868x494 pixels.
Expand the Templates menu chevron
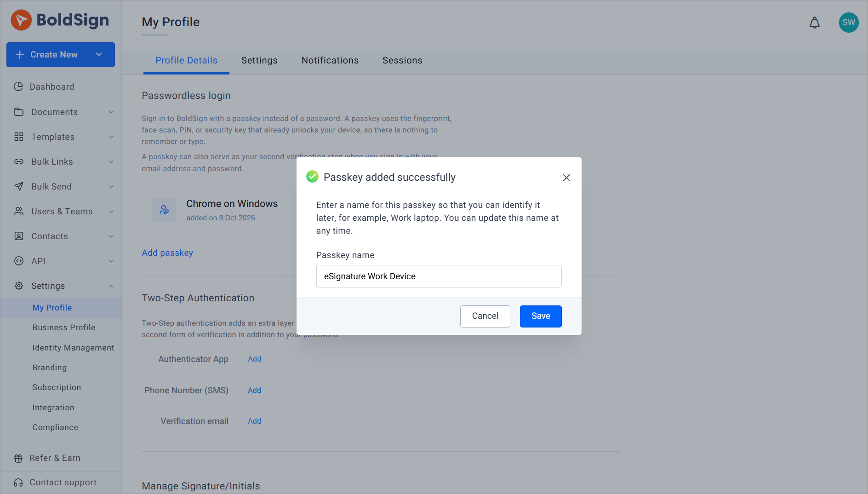pyautogui.click(x=111, y=137)
